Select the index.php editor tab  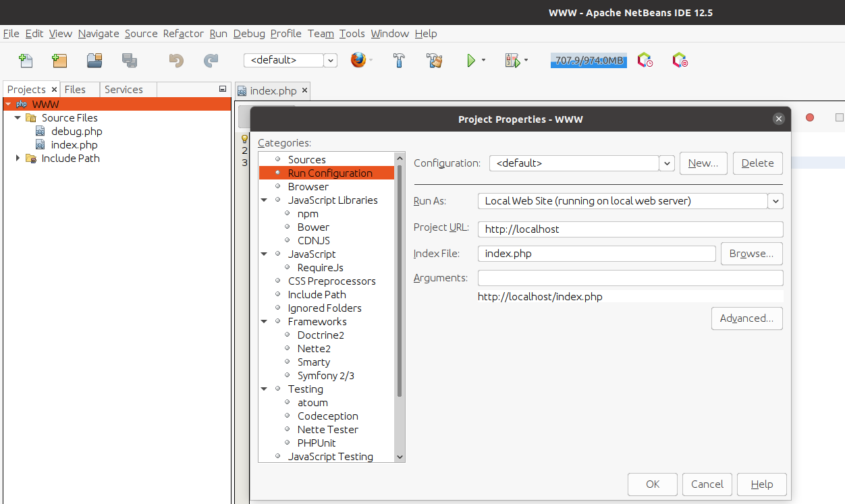click(x=273, y=90)
